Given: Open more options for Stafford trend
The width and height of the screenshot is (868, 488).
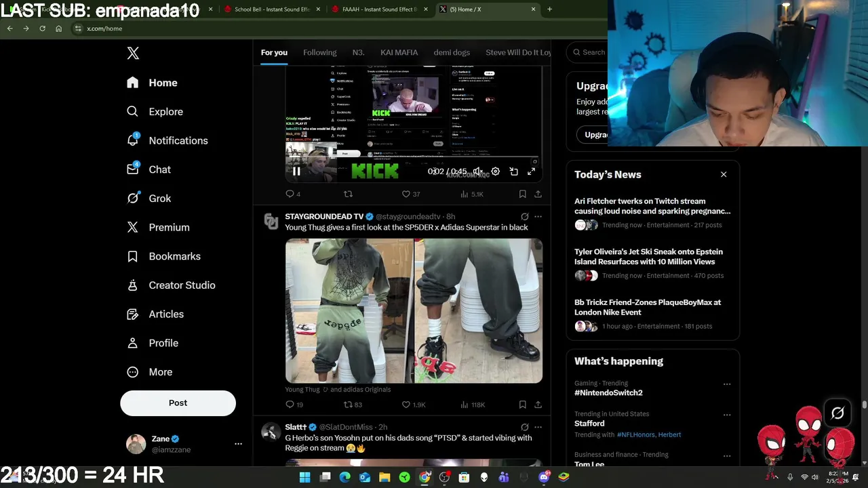Looking at the screenshot, I should 727,415.
